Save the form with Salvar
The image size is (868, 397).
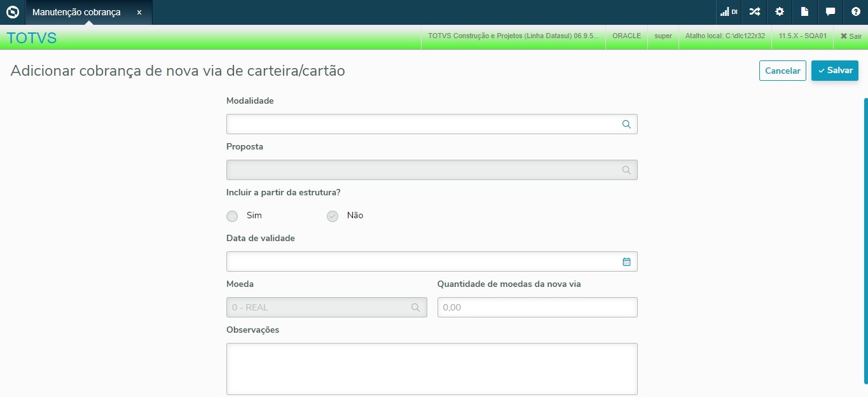tap(835, 71)
